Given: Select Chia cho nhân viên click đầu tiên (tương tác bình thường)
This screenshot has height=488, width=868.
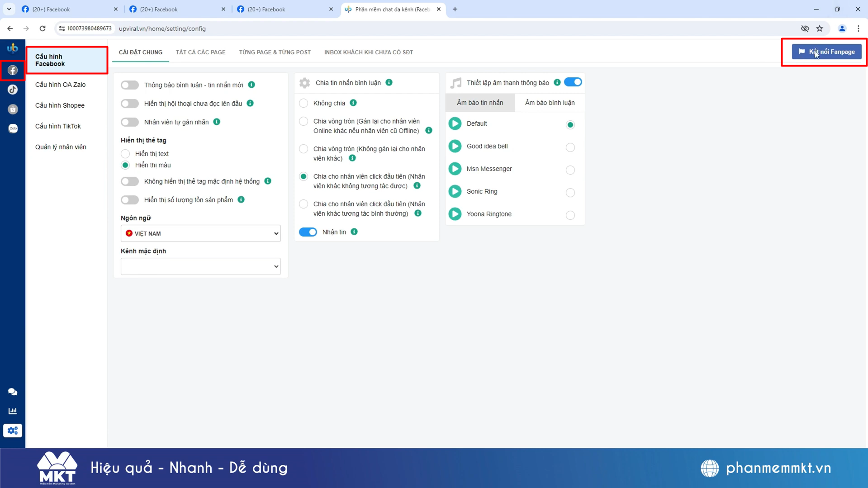Looking at the screenshot, I should [x=304, y=204].
